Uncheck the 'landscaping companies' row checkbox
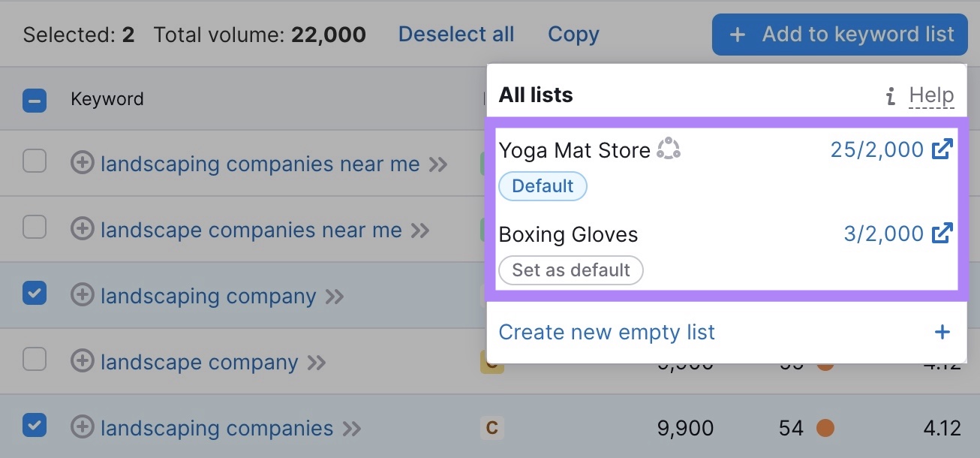Viewport: 980px width, 458px height. [x=35, y=426]
